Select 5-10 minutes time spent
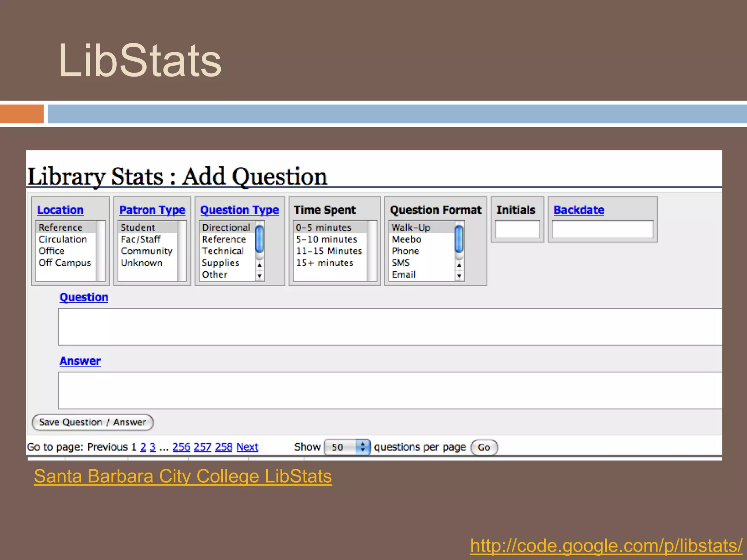The height and width of the screenshot is (560, 747). click(x=330, y=239)
